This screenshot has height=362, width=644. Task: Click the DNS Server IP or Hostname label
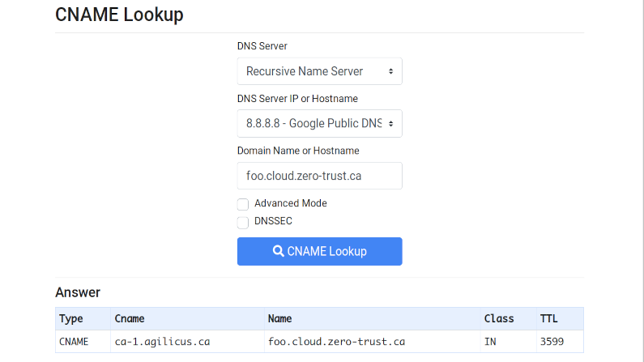coord(297,99)
